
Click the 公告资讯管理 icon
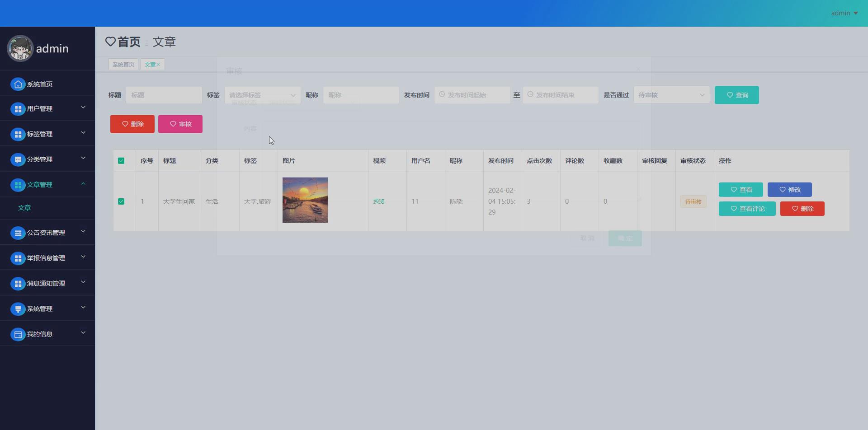[x=17, y=233]
